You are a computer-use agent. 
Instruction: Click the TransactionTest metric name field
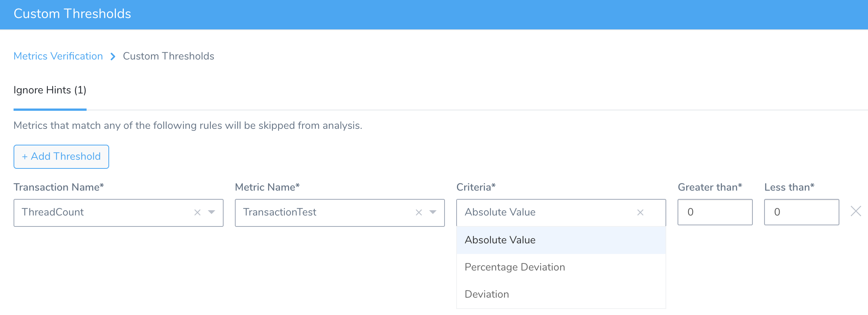point(340,213)
